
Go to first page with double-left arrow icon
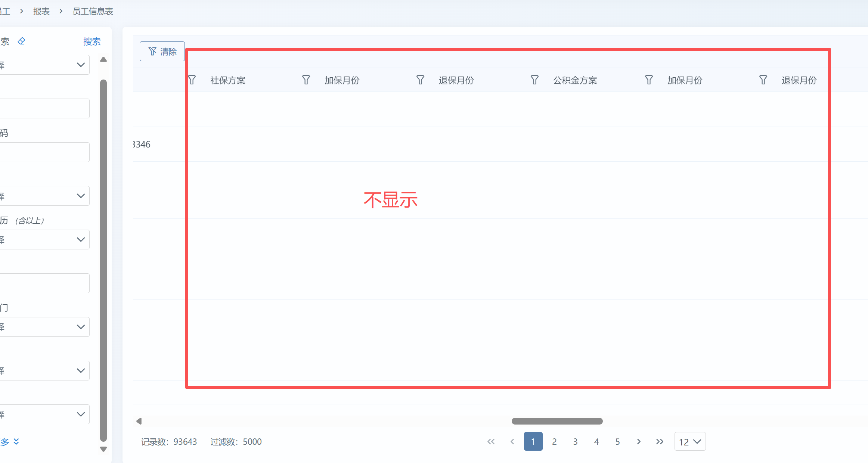[x=491, y=442]
